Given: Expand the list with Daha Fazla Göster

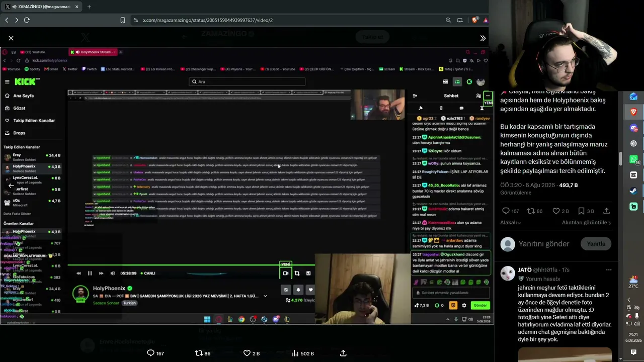Looking at the screenshot, I should pos(17,214).
